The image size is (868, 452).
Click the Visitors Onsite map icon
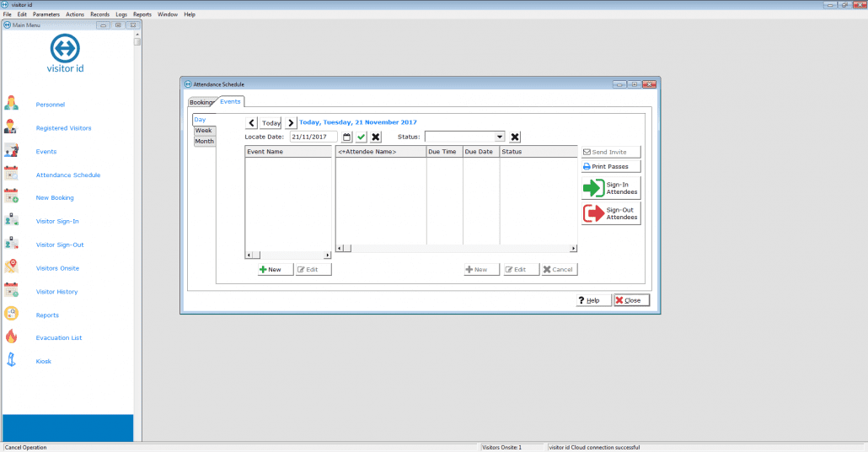(x=12, y=267)
